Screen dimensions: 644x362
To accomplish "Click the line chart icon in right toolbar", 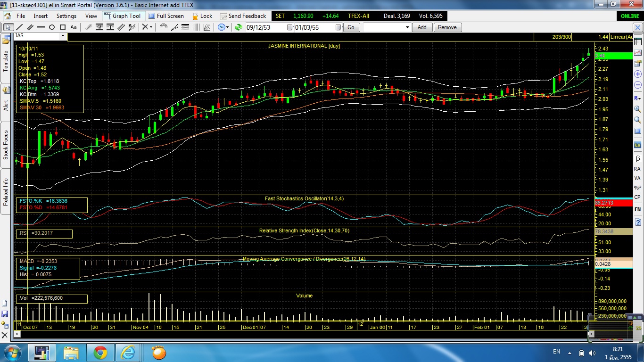I will click(x=638, y=52).
